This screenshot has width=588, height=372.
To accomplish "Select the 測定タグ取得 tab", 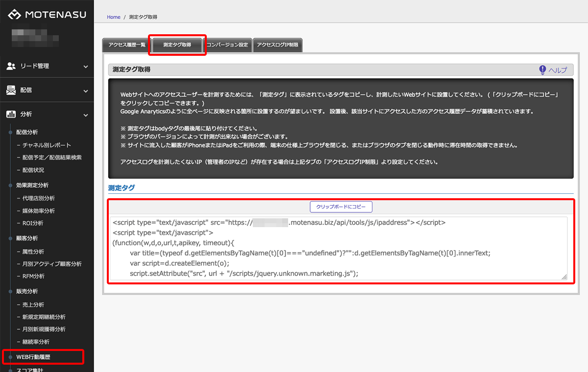I will (177, 45).
